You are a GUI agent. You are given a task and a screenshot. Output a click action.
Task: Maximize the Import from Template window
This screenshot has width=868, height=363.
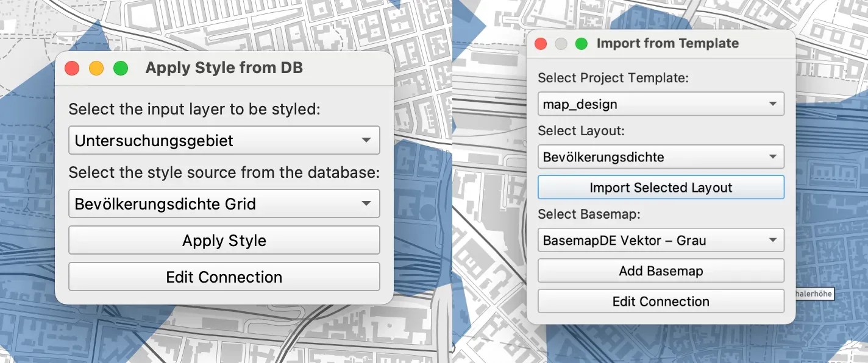point(582,44)
